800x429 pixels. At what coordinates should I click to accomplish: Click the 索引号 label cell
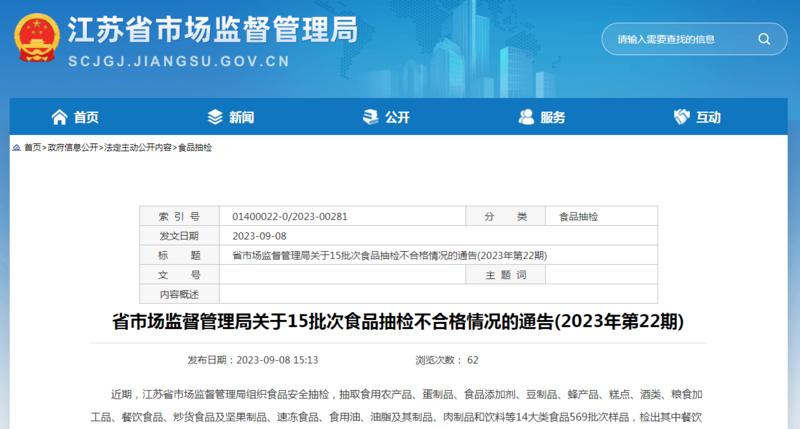pos(179,216)
